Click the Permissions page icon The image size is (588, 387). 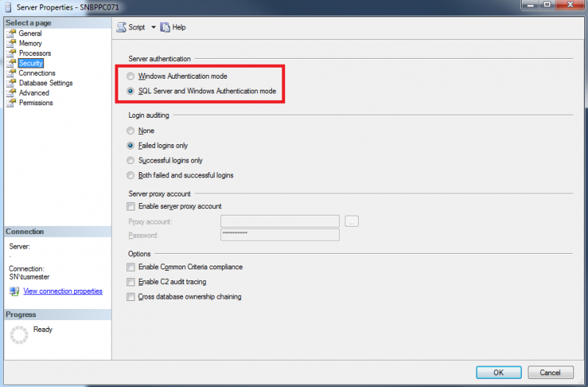12,102
